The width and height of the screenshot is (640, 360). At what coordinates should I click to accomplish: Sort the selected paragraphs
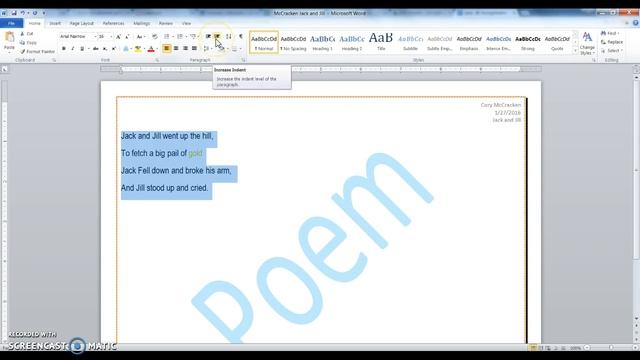click(x=229, y=37)
